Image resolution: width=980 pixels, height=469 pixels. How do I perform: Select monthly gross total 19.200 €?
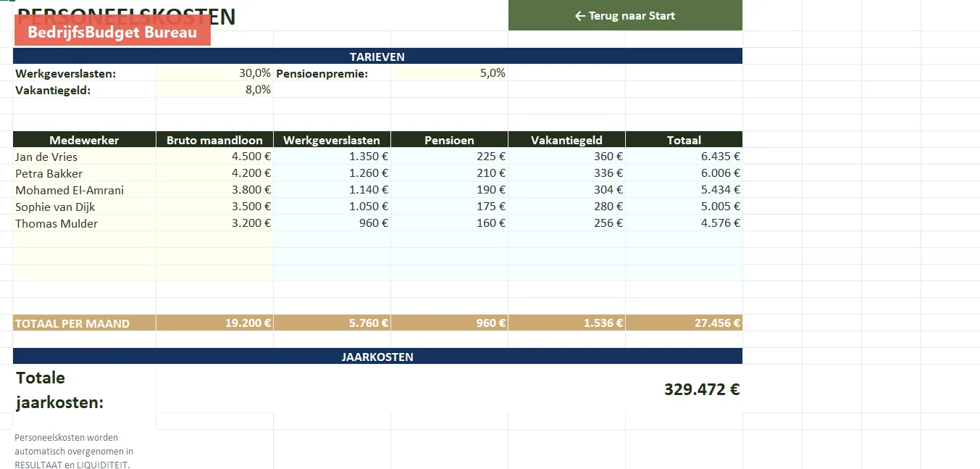[215, 323]
